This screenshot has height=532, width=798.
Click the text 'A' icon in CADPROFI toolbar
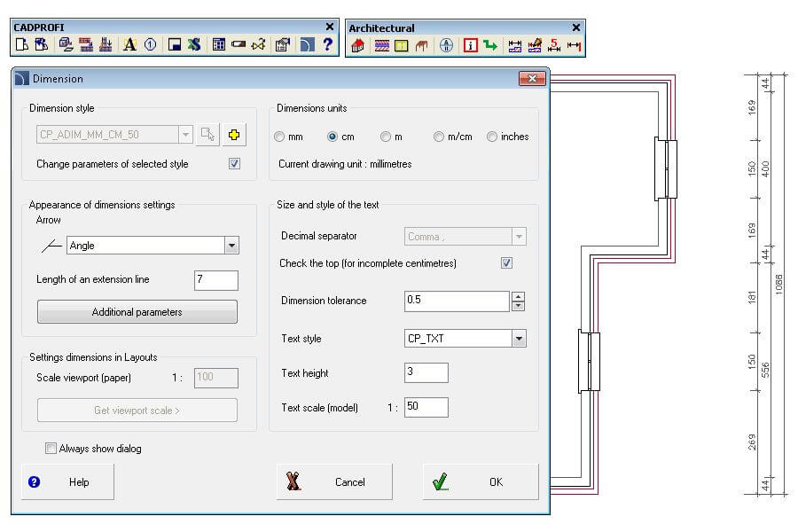[129, 44]
